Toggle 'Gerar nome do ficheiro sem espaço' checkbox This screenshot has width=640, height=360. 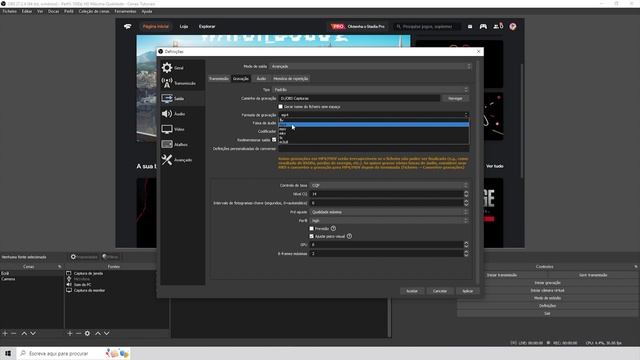pyautogui.click(x=280, y=107)
